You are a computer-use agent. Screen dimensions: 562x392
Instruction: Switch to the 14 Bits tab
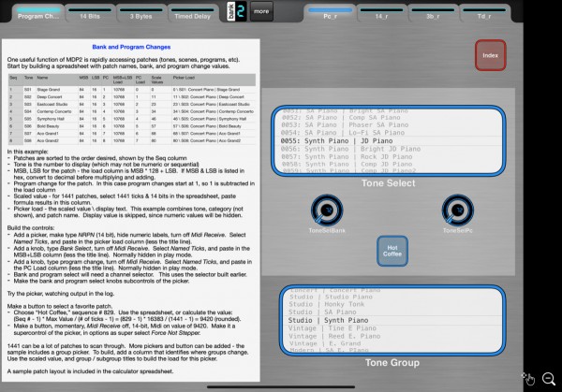90,13
